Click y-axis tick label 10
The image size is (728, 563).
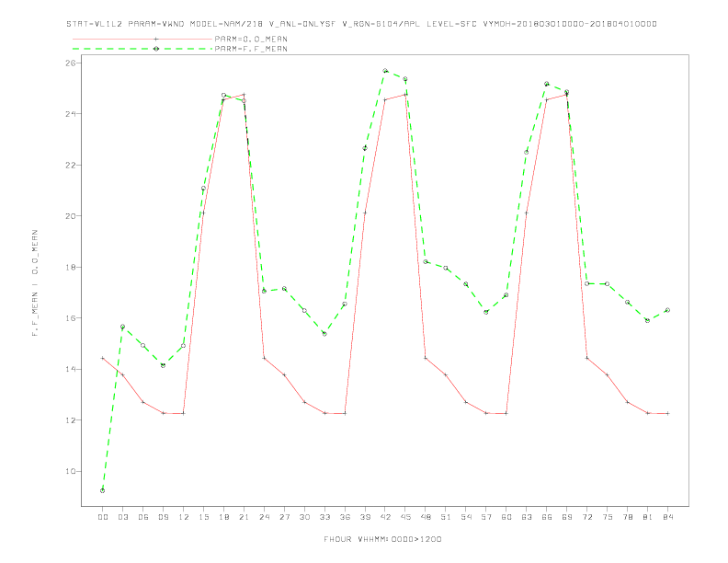click(x=71, y=472)
